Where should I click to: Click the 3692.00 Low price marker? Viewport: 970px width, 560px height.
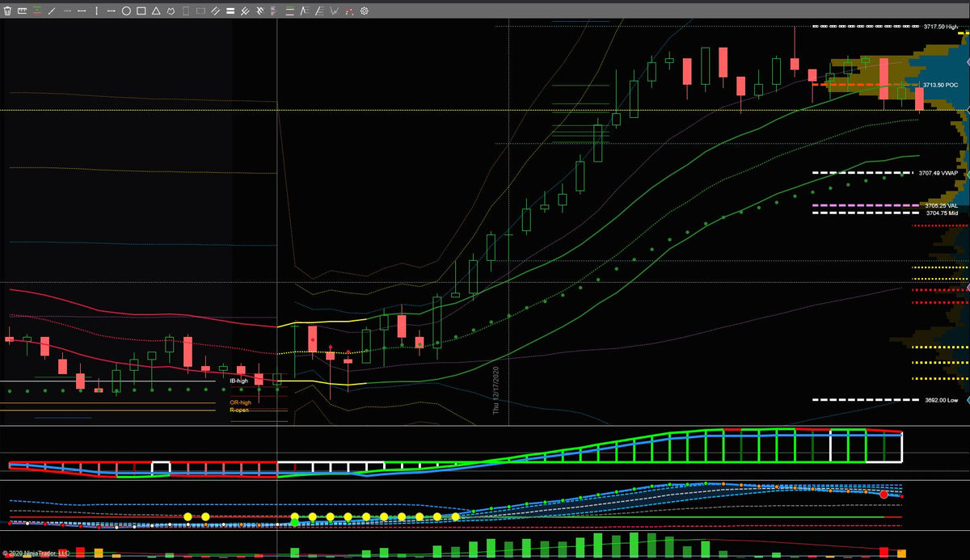click(x=942, y=400)
